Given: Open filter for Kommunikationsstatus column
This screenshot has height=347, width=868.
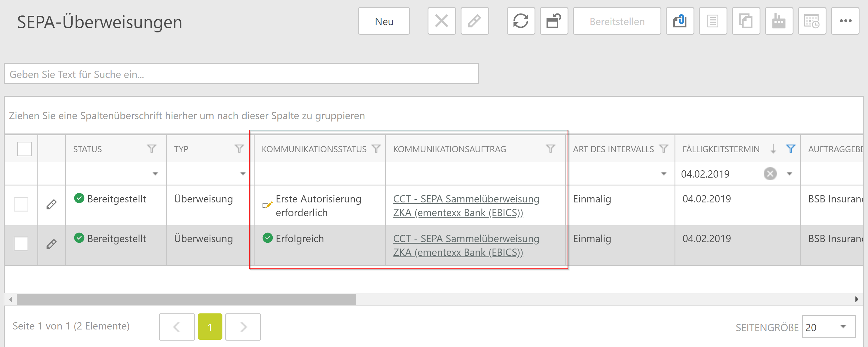Looking at the screenshot, I should click(376, 149).
